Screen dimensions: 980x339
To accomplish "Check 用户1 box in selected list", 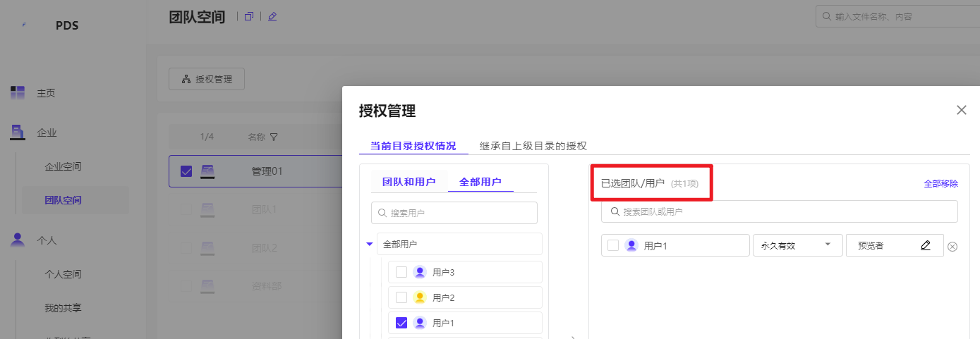I will 613,245.
